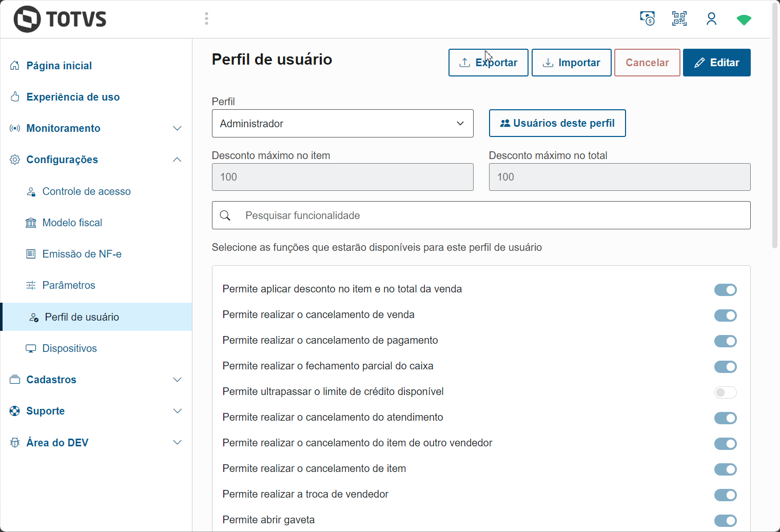Disable the sale cancellation permission toggle
The width and height of the screenshot is (780, 532).
[x=725, y=316]
